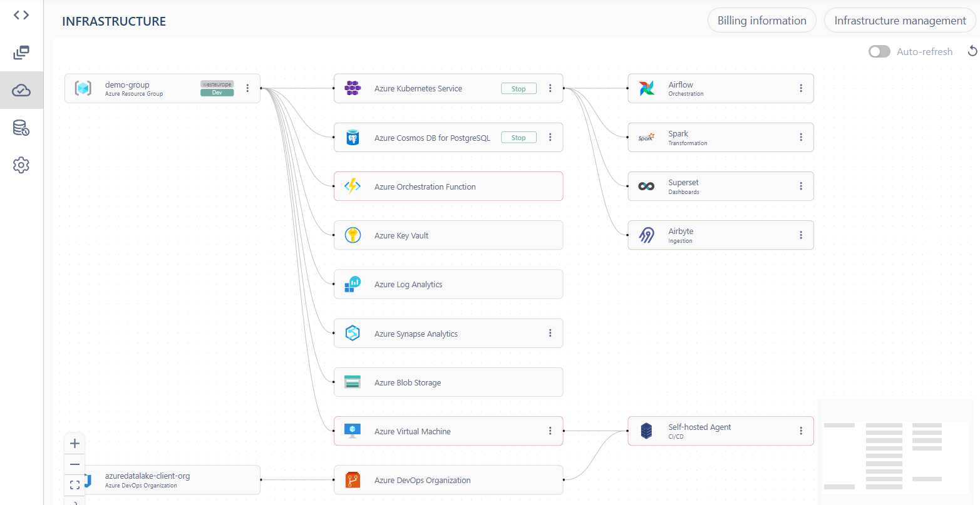This screenshot has height=505, width=980.
Task: Open the Airflow three-dot menu
Action: point(801,88)
